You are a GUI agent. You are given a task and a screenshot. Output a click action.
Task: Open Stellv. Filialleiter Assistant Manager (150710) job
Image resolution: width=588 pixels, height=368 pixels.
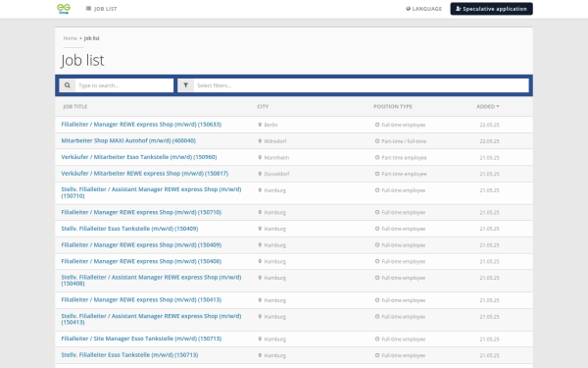[x=151, y=192]
